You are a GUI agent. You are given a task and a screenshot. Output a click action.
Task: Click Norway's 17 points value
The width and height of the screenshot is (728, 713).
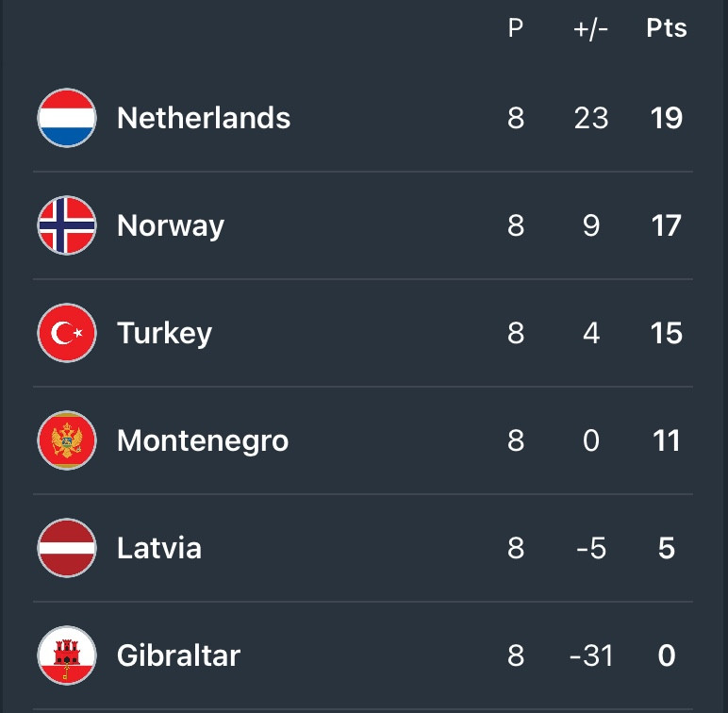(x=667, y=225)
